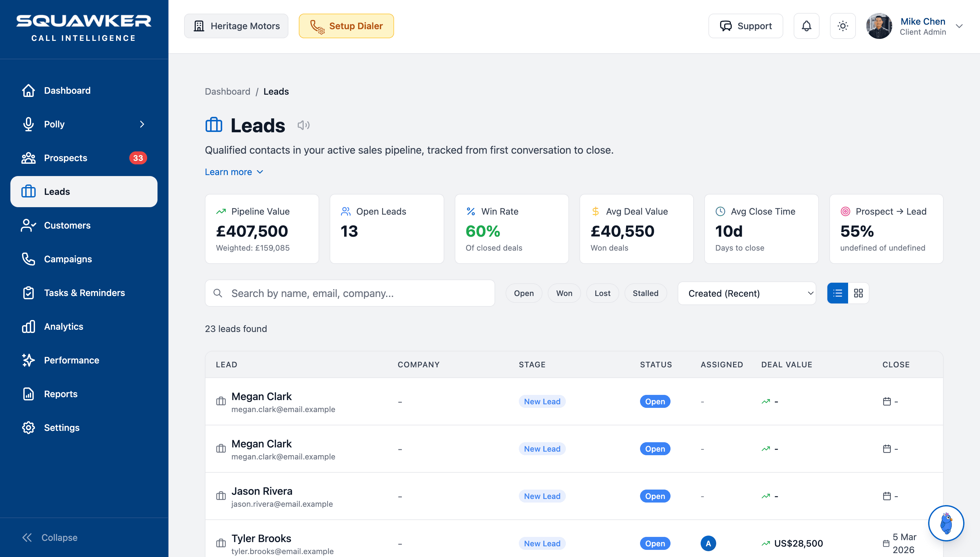Toggle light/dark theme sun icon
This screenshot has height=557, width=980.
tap(843, 26)
